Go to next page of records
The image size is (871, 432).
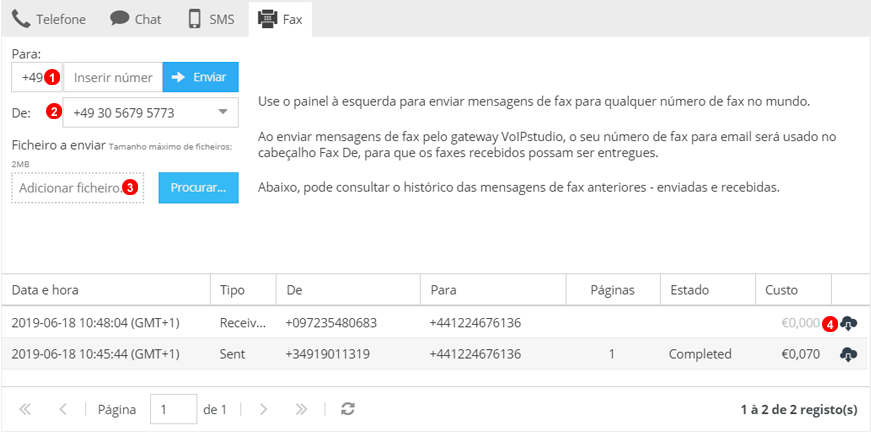pos(264,409)
